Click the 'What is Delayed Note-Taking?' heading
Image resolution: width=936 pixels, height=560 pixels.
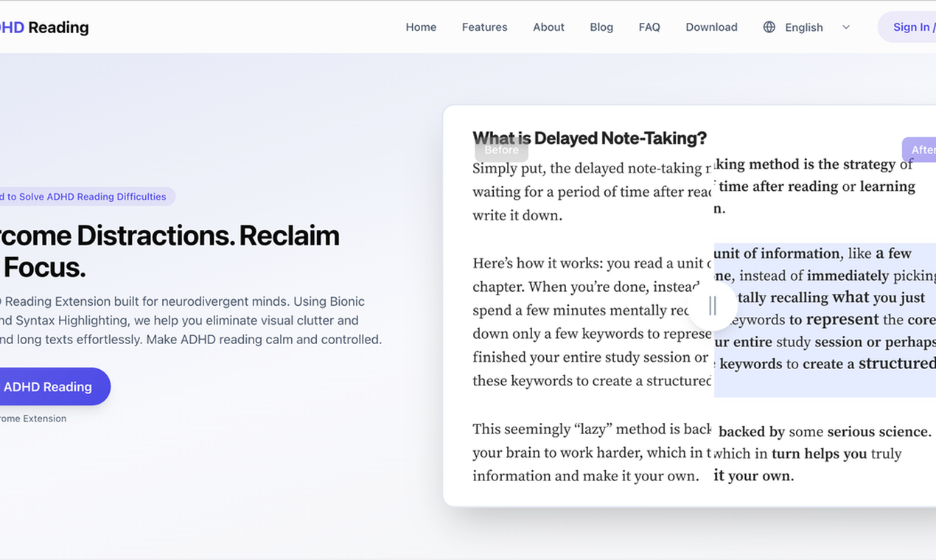click(x=590, y=138)
